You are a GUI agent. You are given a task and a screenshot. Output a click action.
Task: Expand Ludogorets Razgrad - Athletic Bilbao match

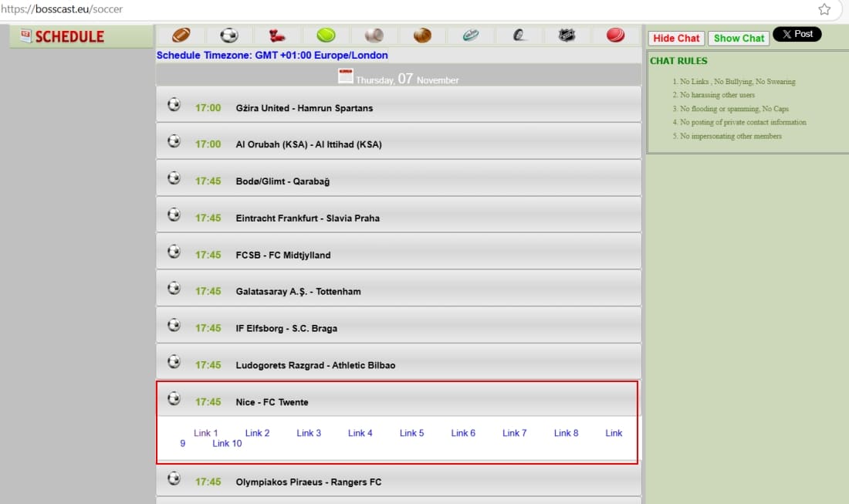pyautogui.click(x=398, y=362)
